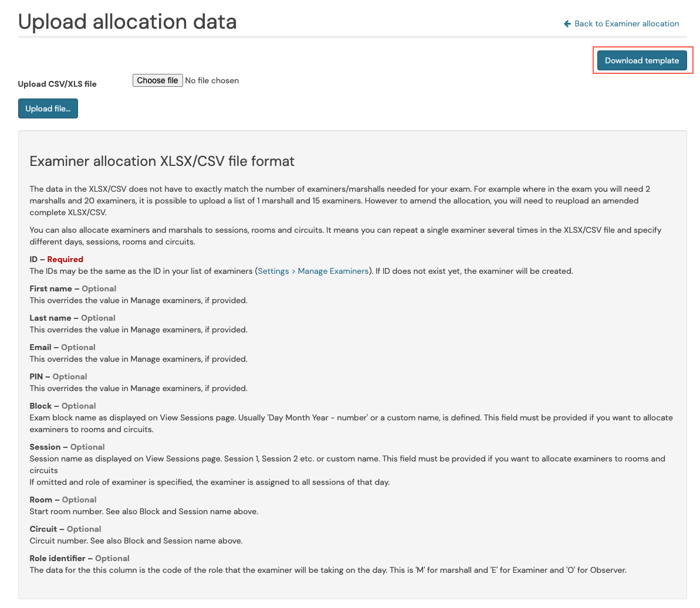The height and width of the screenshot is (608, 700).
Task: Click the 'Upload allocation data' page heading
Action: click(x=127, y=22)
